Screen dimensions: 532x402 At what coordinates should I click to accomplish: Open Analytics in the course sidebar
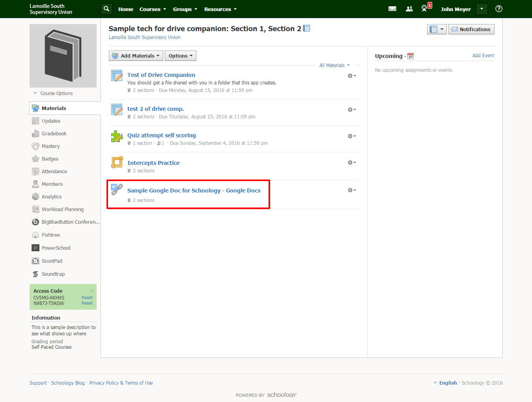51,197
